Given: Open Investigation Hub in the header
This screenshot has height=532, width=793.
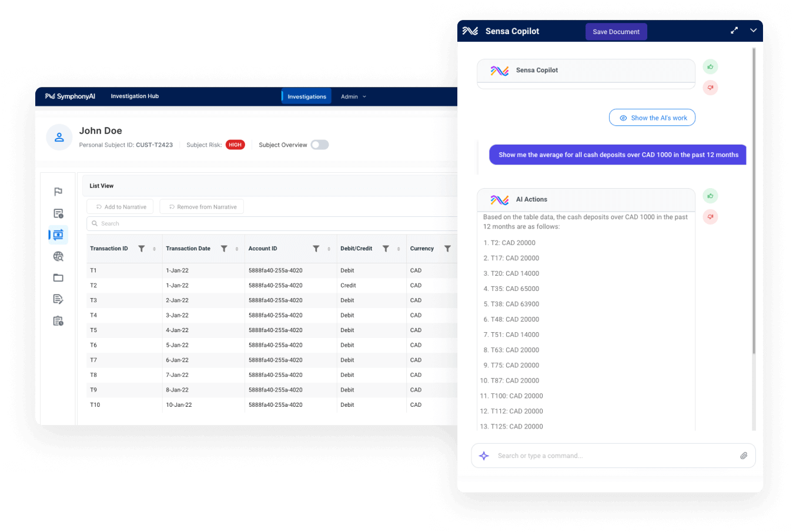Looking at the screenshot, I should pos(135,96).
